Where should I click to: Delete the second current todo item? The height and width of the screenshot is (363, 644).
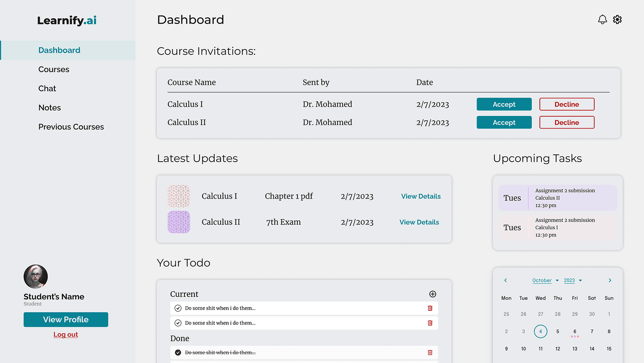[430, 323]
